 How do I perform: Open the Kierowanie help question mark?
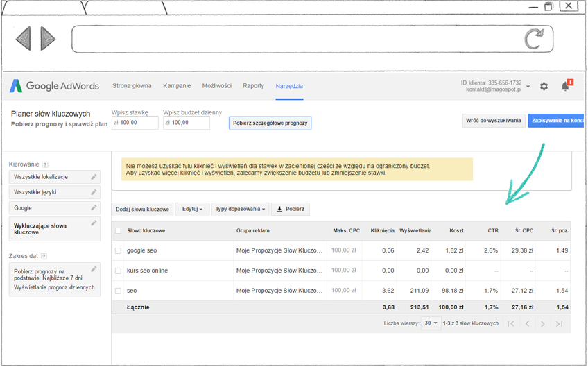tap(45, 164)
